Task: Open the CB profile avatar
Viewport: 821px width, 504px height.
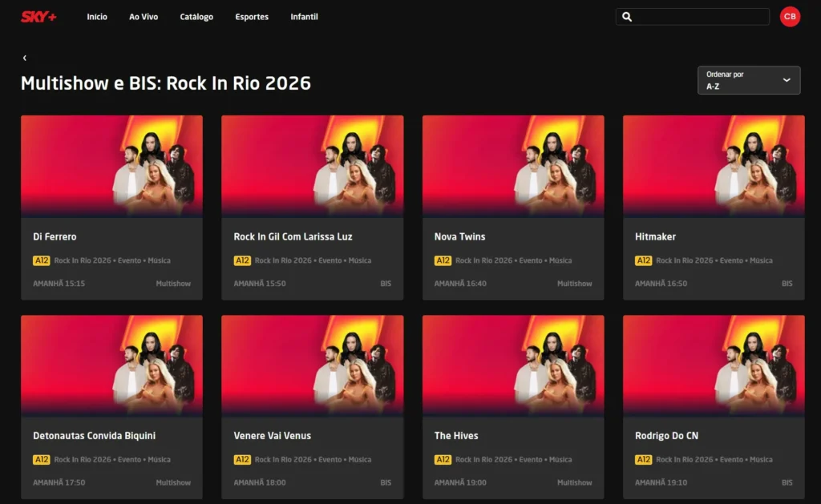Action: tap(790, 17)
